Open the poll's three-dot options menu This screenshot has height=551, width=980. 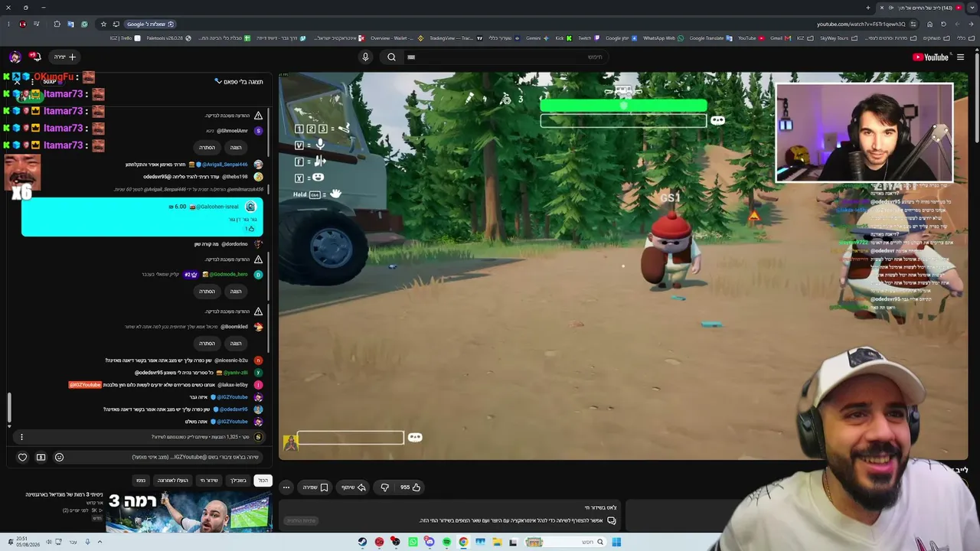[x=21, y=437]
